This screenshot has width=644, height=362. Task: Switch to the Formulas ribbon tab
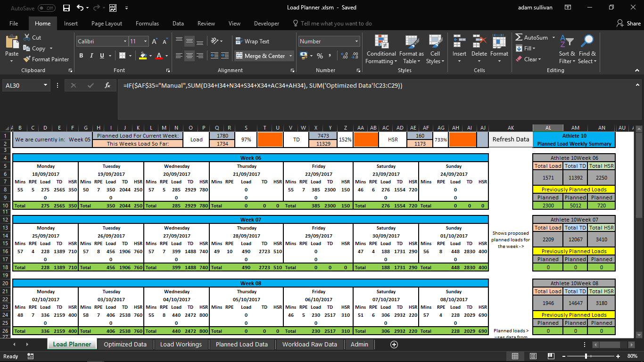147,23
